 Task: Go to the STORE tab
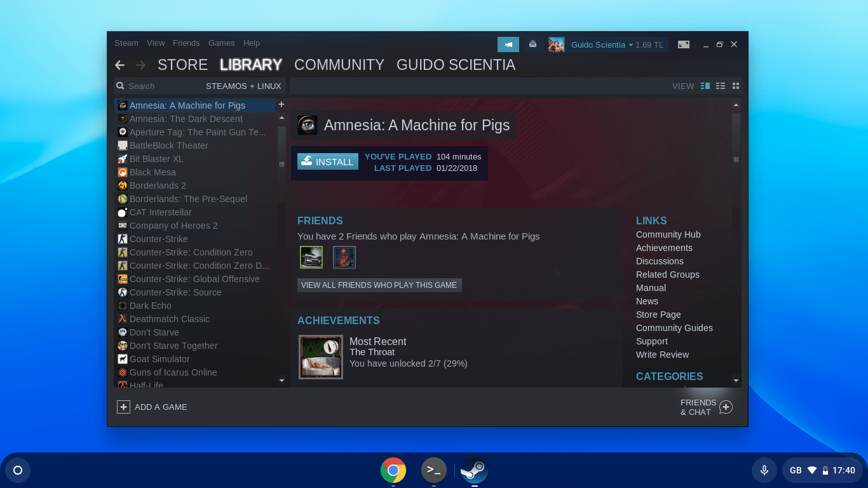(183, 65)
